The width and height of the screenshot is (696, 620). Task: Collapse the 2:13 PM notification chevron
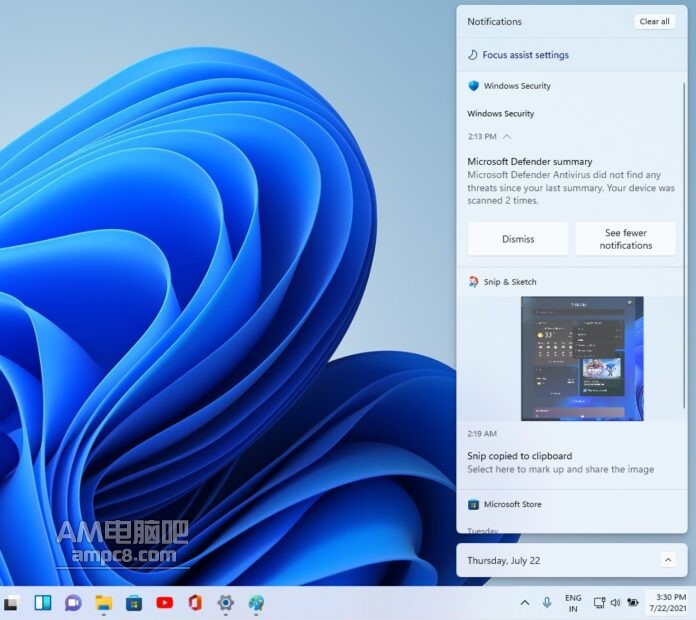coord(507,137)
